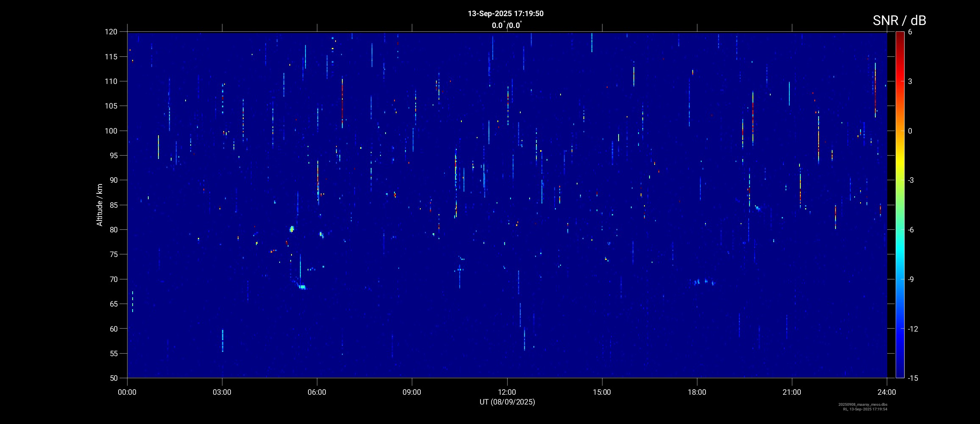Click the 12:00 time tick label
The image size is (980, 424).
click(507, 392)
